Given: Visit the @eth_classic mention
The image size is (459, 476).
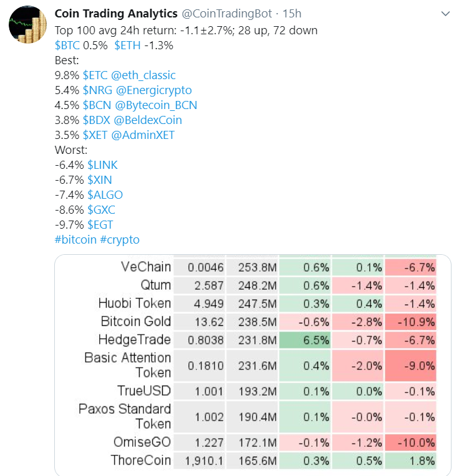Looking at the screenshot, I should pyautogui.click(x=143, y=75).
